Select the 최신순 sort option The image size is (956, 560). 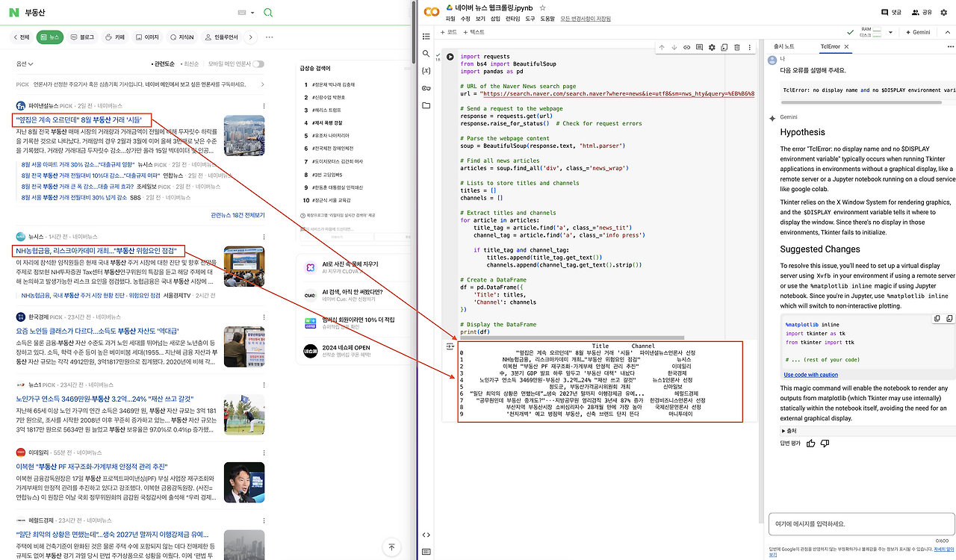click(x=190, y=64)
